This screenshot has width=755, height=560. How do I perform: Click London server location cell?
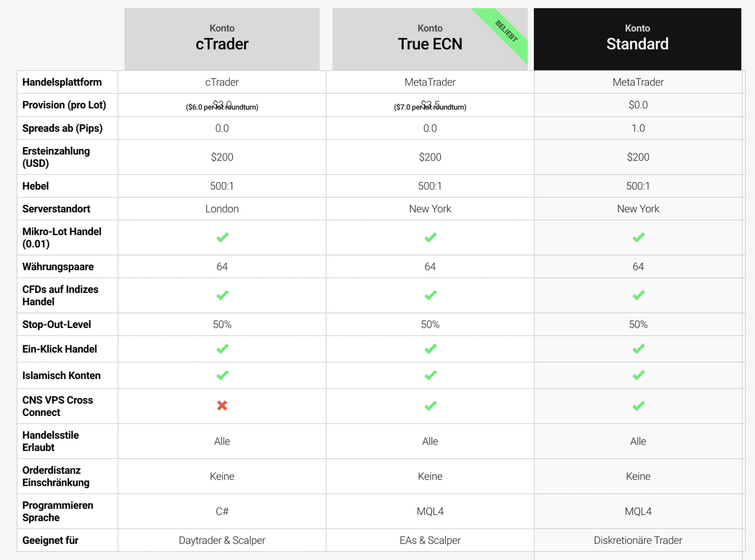click(x=222, y=209)
